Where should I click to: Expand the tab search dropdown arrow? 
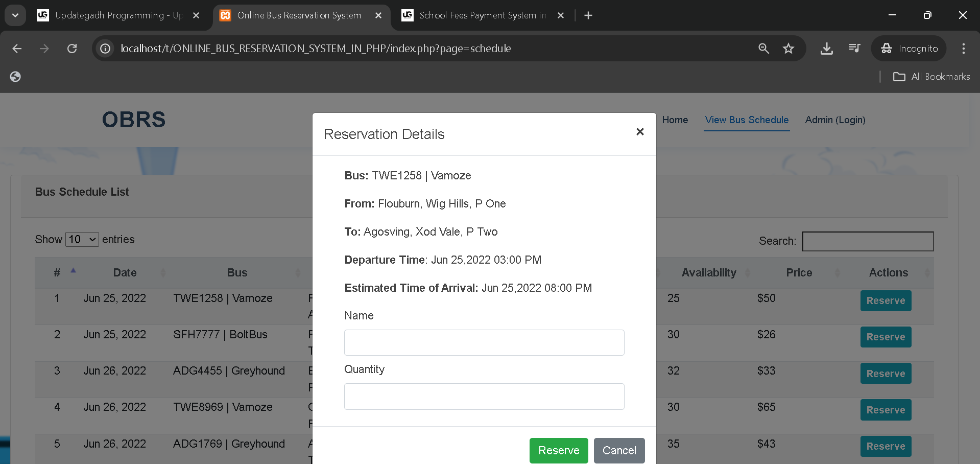(x=15, y=15)
